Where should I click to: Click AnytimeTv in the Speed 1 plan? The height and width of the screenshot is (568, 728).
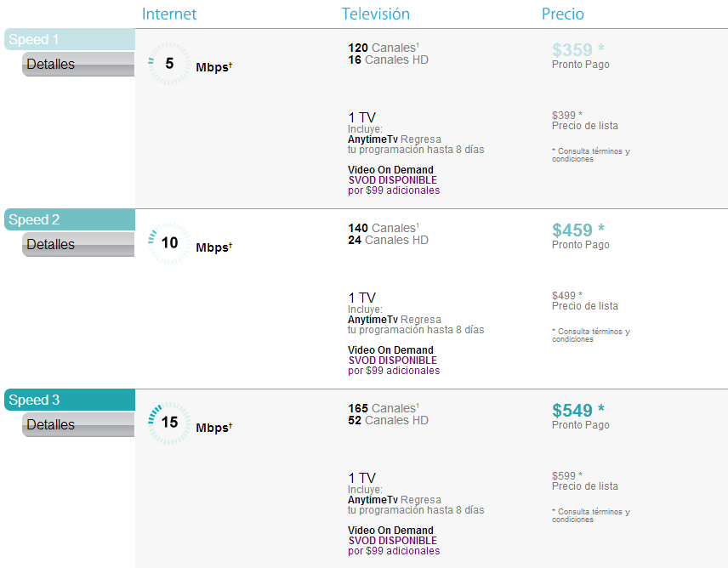tap(373, 139)
